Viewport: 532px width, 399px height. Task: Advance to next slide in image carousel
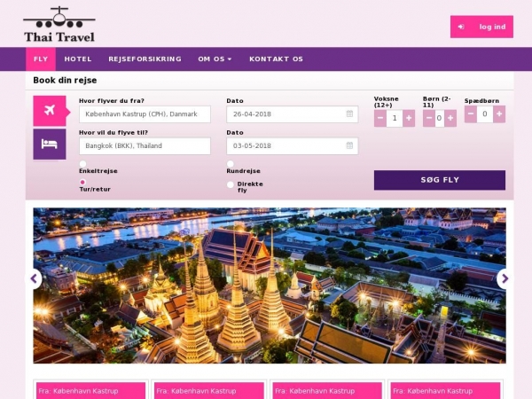pos(505,278)
